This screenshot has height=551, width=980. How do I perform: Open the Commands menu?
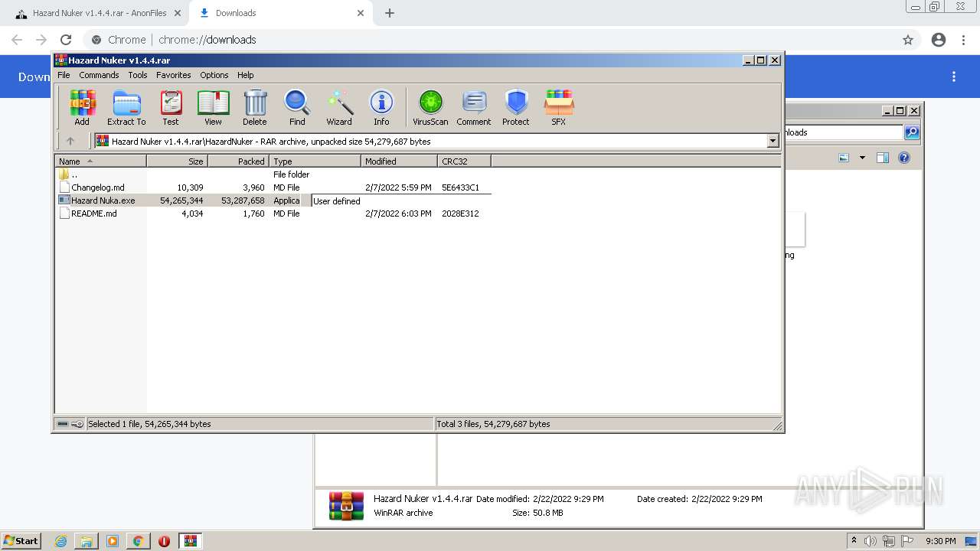point(99,75)
